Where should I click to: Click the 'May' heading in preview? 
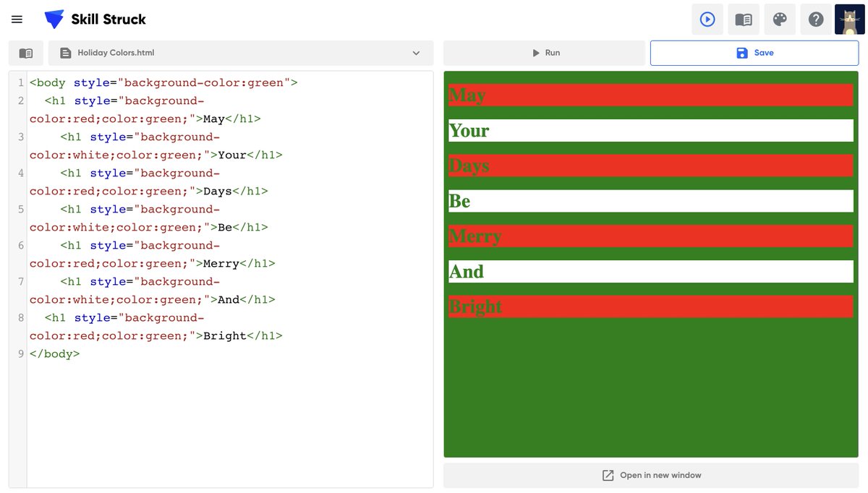651,95
